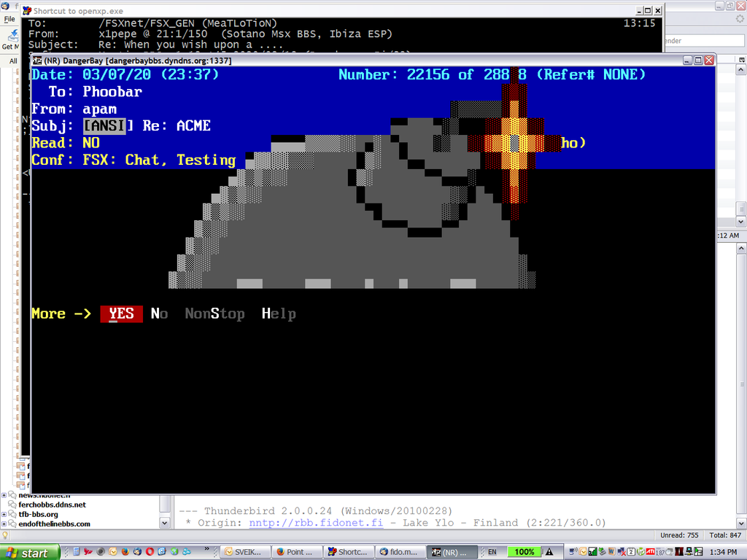Launch Firefox from Quick Launch
Image resolution: width=747 pixels, height=560 pixels.
coord(125,552)
